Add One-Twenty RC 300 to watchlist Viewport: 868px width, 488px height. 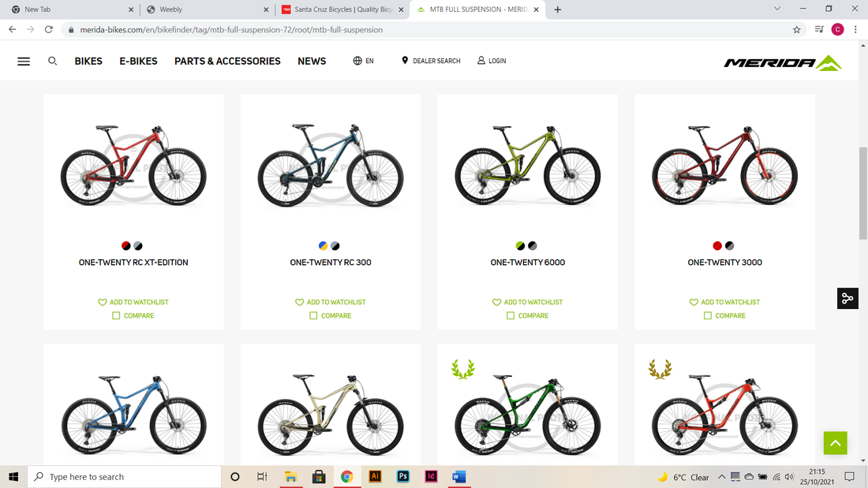pos(331,302)
